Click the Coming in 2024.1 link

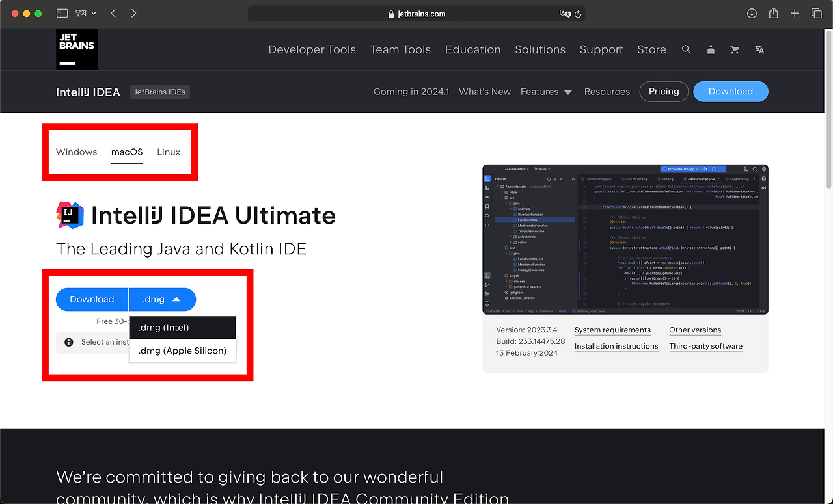point(411,92)
